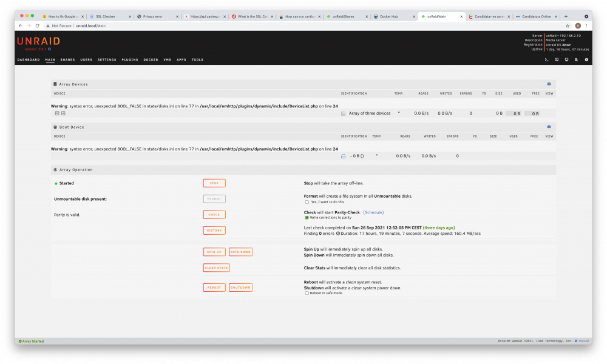607x364 pixels.
Task: Open the VMs menu
Action: point(168,59)
